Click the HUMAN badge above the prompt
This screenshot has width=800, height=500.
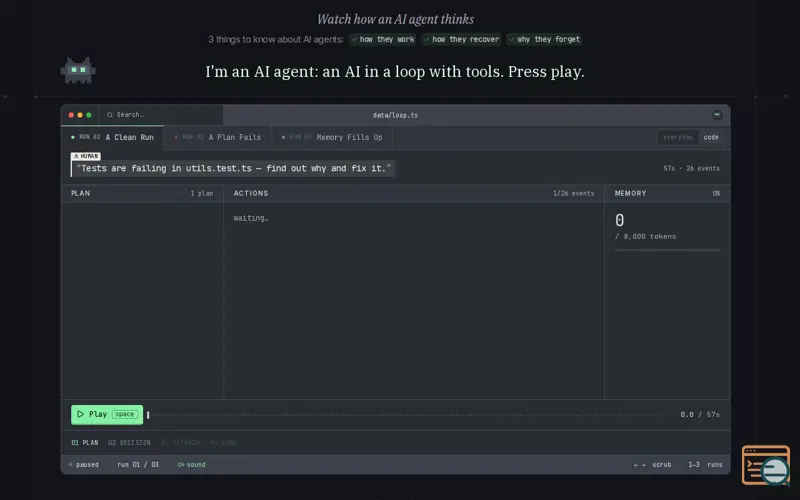click(x=86, y=156)
